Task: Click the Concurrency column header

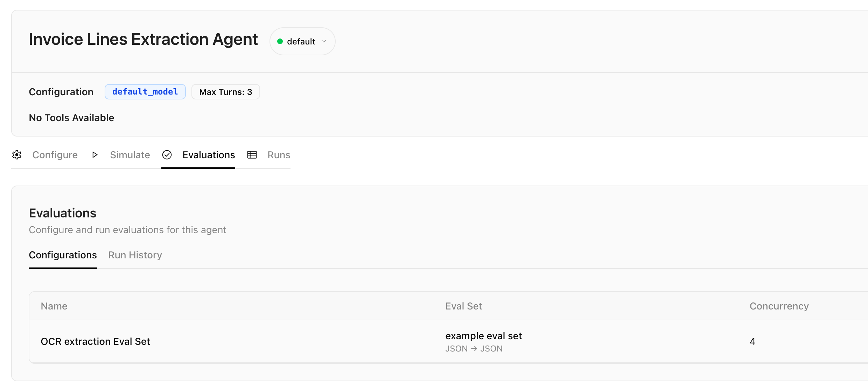Action: [779, 306]
